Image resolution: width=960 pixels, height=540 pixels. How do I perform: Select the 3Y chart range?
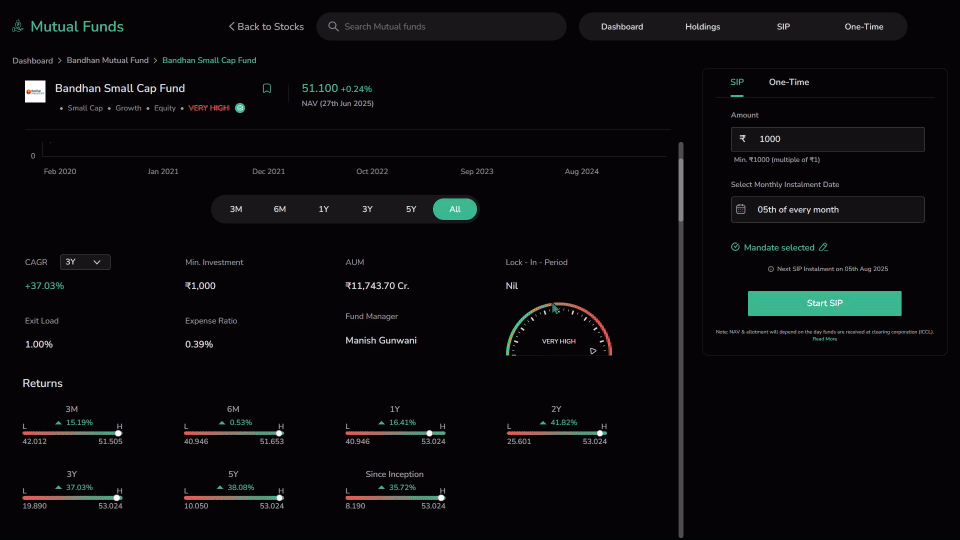[367, 209]
